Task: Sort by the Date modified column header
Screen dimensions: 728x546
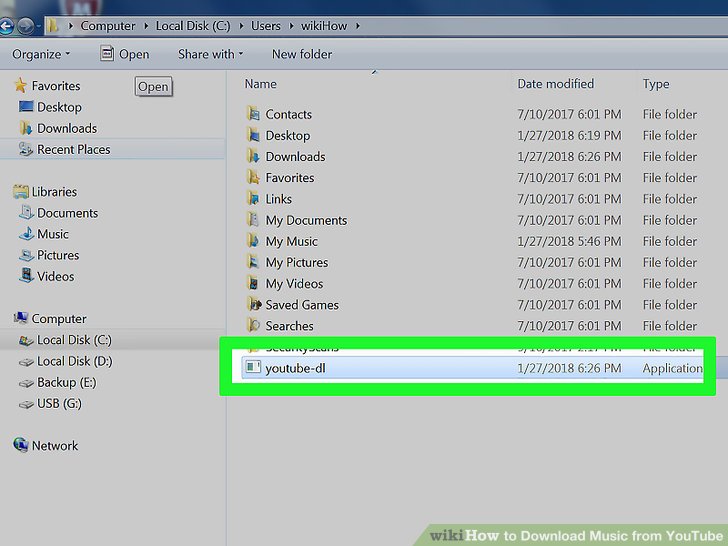Action: coord(556,84)
